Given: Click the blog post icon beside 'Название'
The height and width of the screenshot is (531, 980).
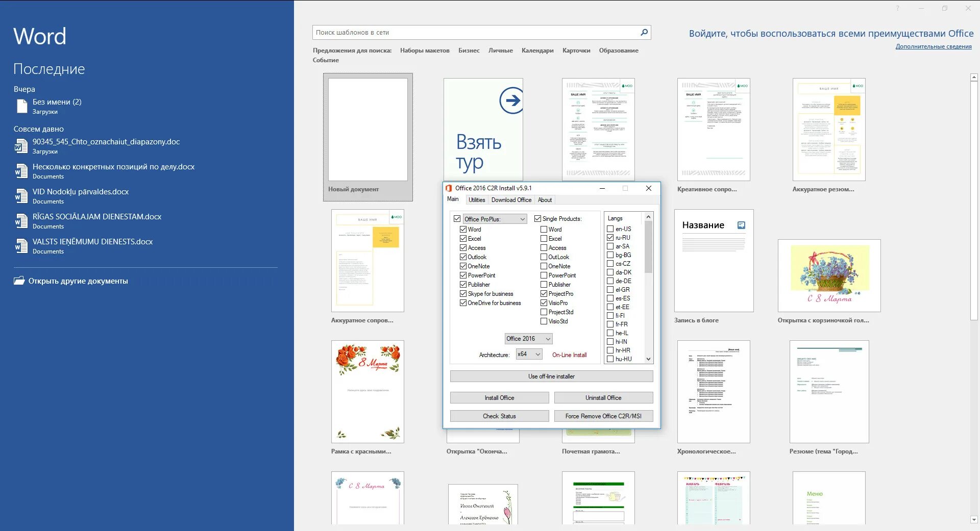Looking at the screenshot, I should click(742, 225).
